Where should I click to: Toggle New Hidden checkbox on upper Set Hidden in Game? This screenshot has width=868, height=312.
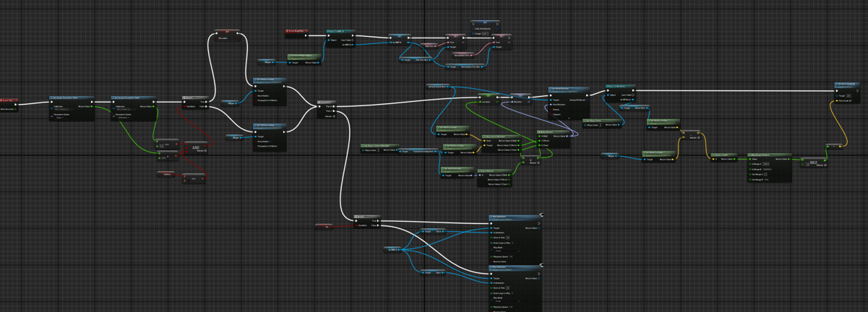tap(258, 95)
